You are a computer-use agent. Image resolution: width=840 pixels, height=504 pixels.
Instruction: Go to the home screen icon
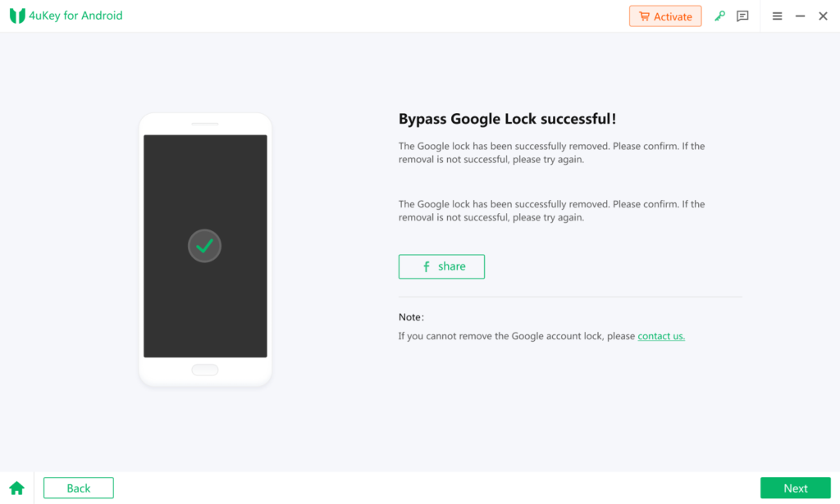tap(16, 488)
